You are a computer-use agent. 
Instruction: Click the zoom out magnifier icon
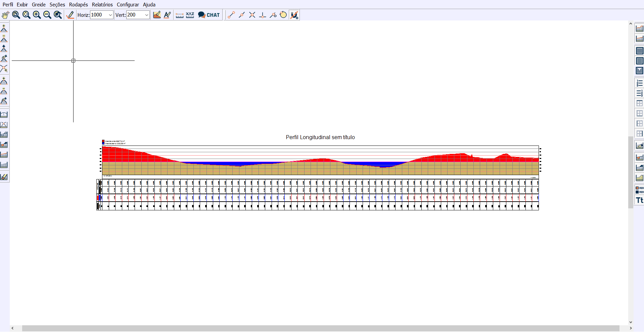(47, 15)
